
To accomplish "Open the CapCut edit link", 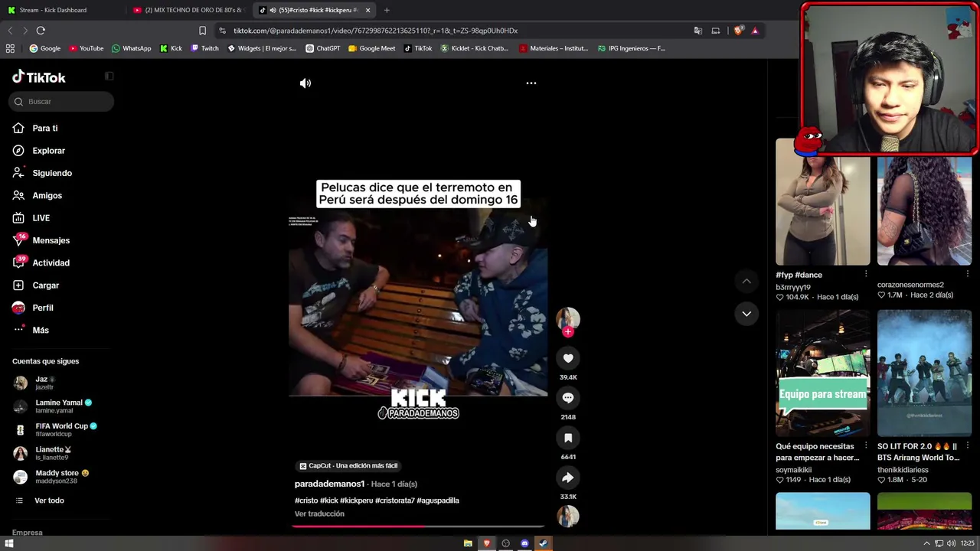I will coord(349,465).
